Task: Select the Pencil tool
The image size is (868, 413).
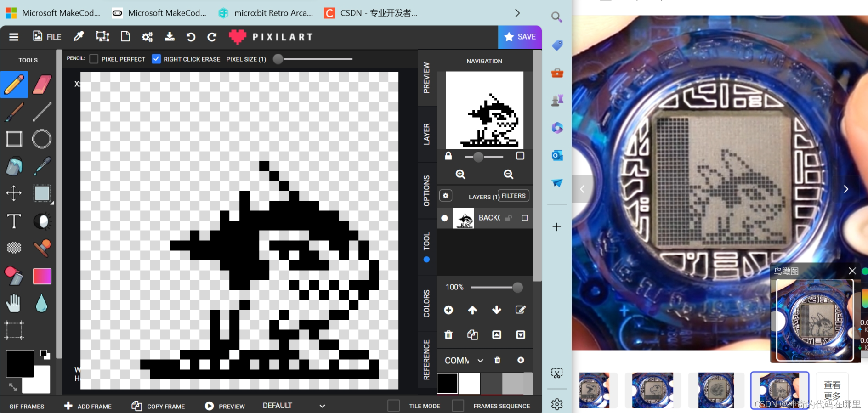Action: (14, 85)
